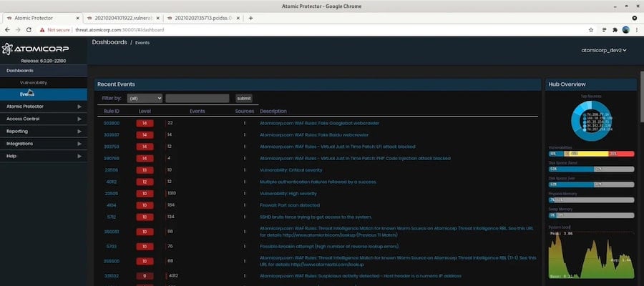Open the Chrome profile avatar
644x286 pixels.
(626, 30)
